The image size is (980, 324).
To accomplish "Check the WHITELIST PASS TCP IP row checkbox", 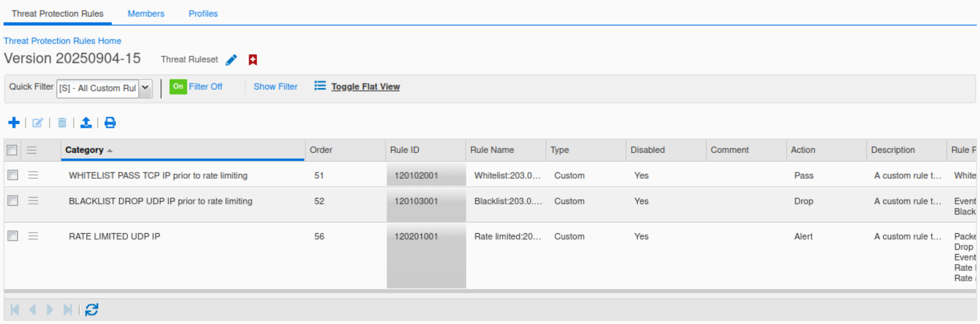I will (x=13, y=175).
